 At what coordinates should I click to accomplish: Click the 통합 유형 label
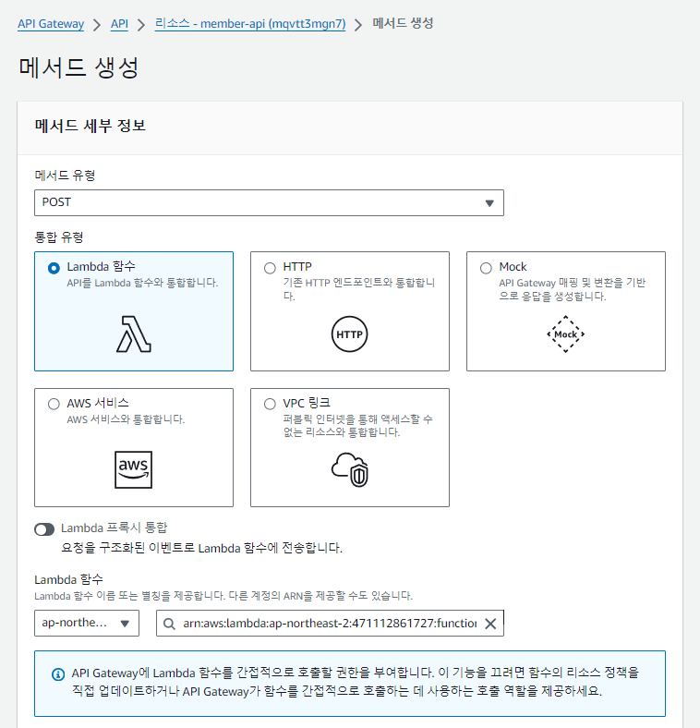[59, 237]
